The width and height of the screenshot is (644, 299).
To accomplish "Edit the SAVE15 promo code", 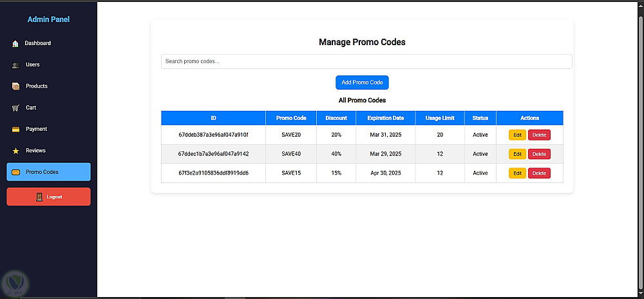I will [517, 173].
